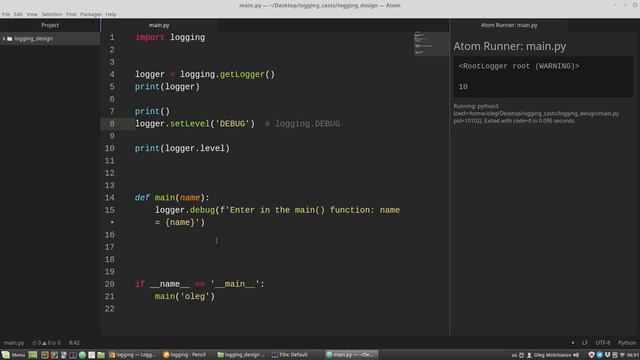640x360 pixels.
Task: Click the 'def main(name):' line
Action: pos(172,198)
